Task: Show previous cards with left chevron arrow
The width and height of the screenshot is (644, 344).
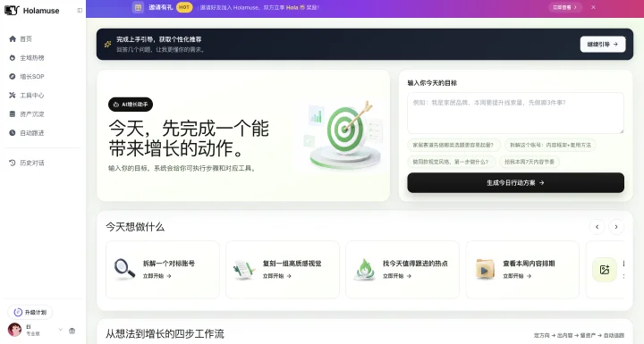Action: tap(597, 227)
